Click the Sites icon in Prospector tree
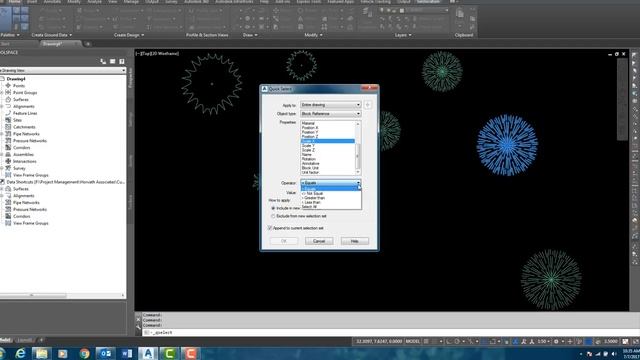Image resolution: width=640 pixels, height=360 pixels. point(8,120)
